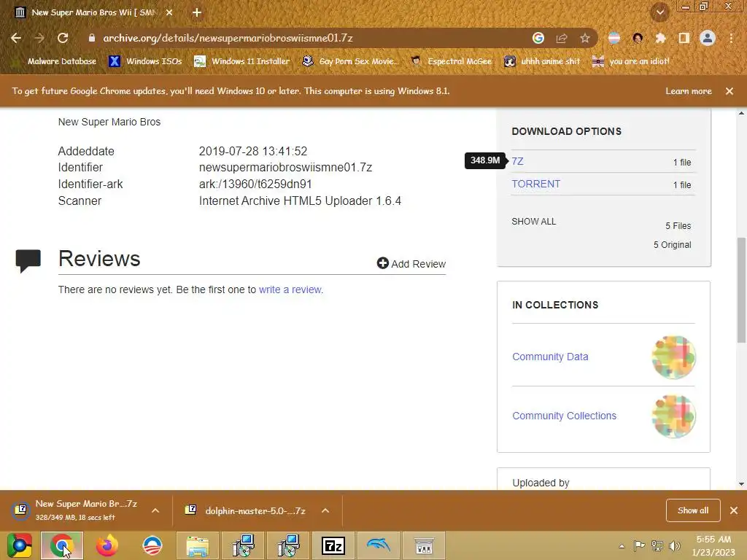Toggle the browser side panel
This screenshot has height=560, width=747.
pyautogui.click(x=684, y=38)
